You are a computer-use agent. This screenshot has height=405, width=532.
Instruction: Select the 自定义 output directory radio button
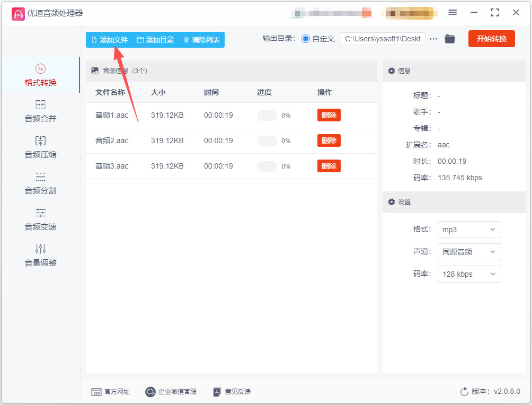click(x=306, y=39)
